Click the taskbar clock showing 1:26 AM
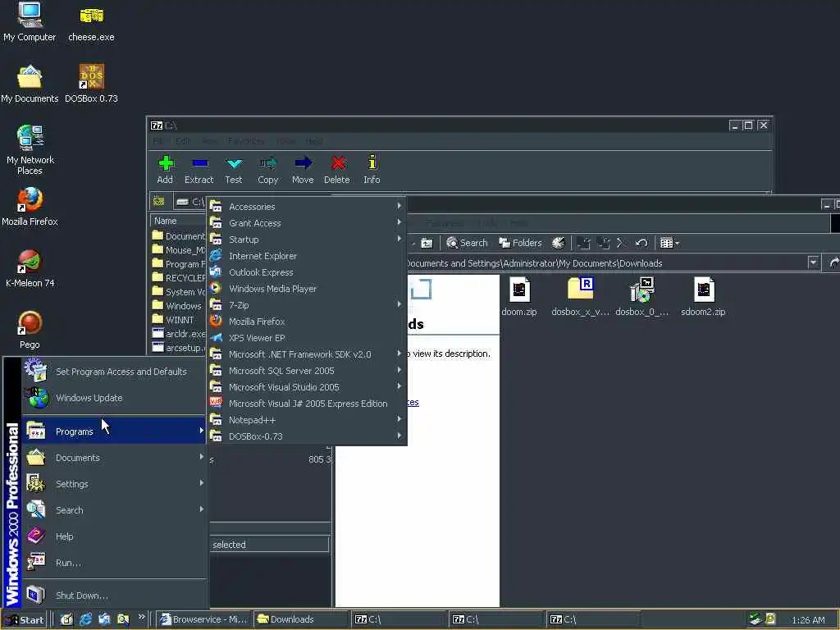840x630 pixels. [808, 620]
